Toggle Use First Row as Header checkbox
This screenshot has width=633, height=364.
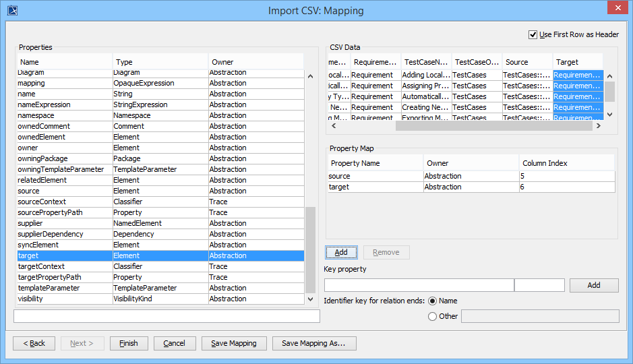coord(533,34)
